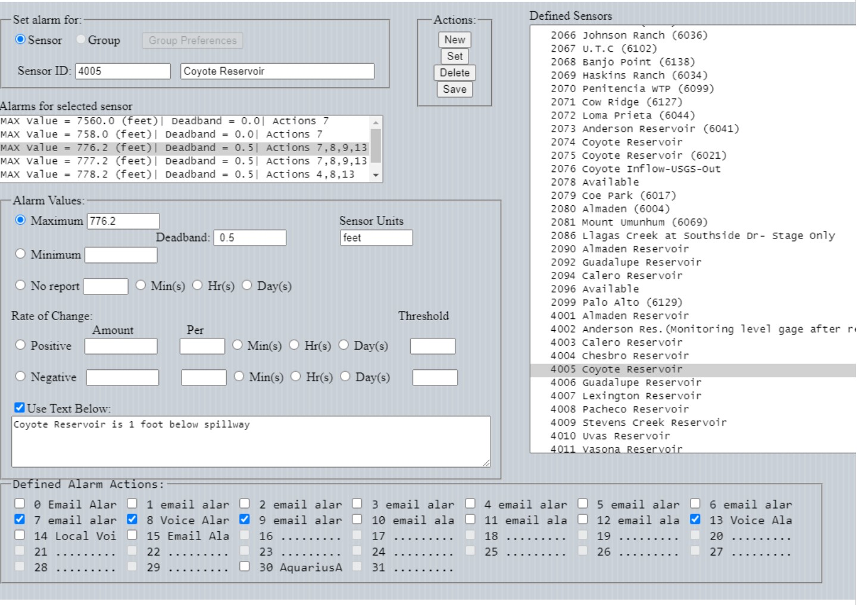Select the No report radio button

point(20,286)
